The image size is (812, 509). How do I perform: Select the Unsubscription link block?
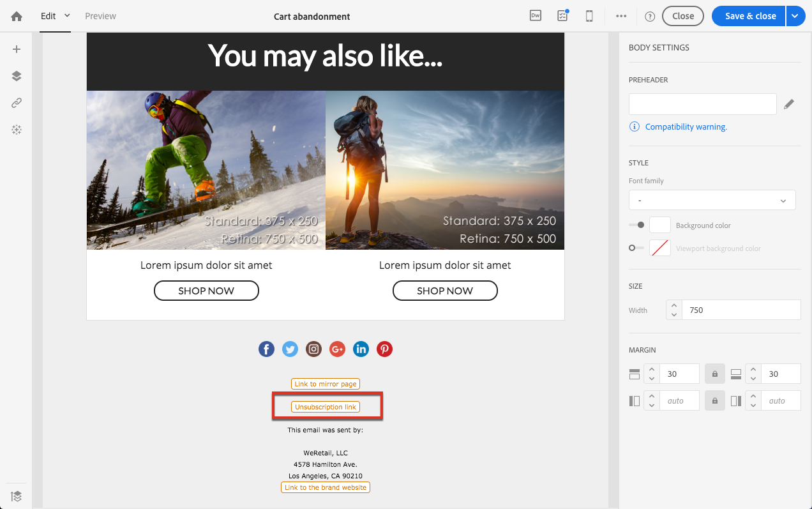(326, 407)
